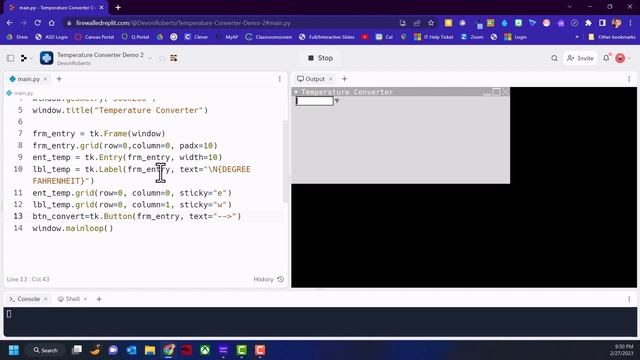The image size is (640, 360).
Task: Switch to the Shell tab
Action: pyautogui.click(x=69, y=299)
